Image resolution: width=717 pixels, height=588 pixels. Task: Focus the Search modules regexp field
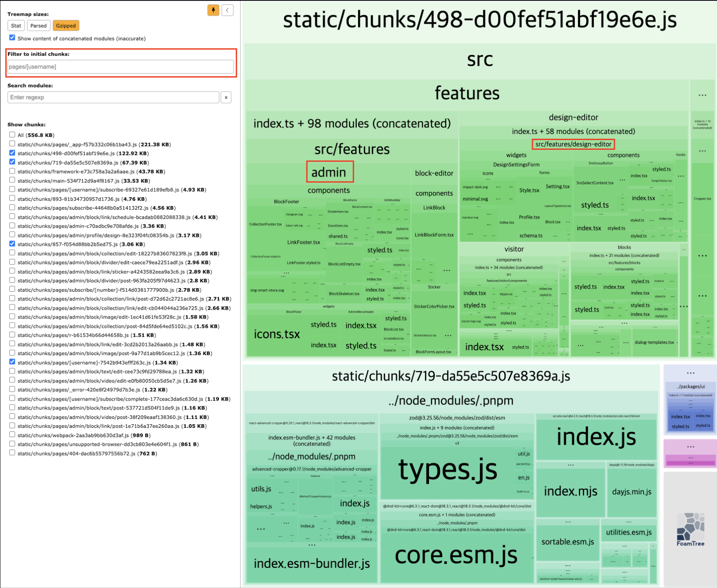tap(113, 97)
